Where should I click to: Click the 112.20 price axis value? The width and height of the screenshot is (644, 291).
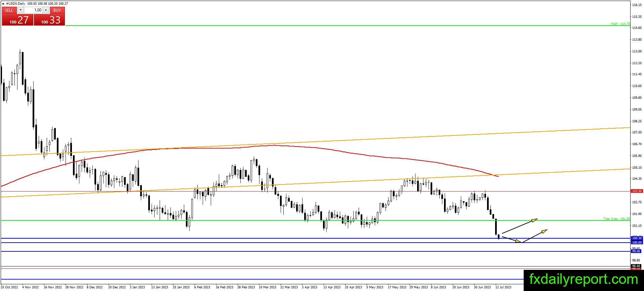click(x=637, y=63)
